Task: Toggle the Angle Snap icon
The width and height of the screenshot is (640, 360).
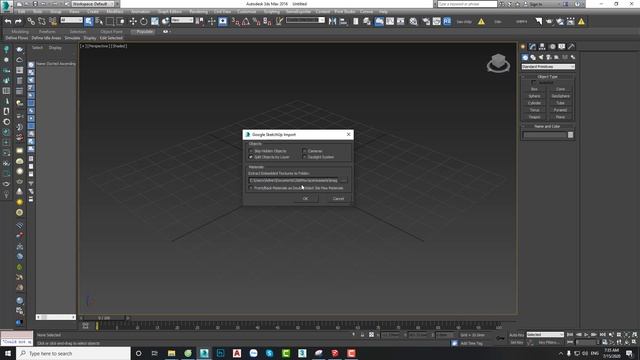Action: [246, 21]
